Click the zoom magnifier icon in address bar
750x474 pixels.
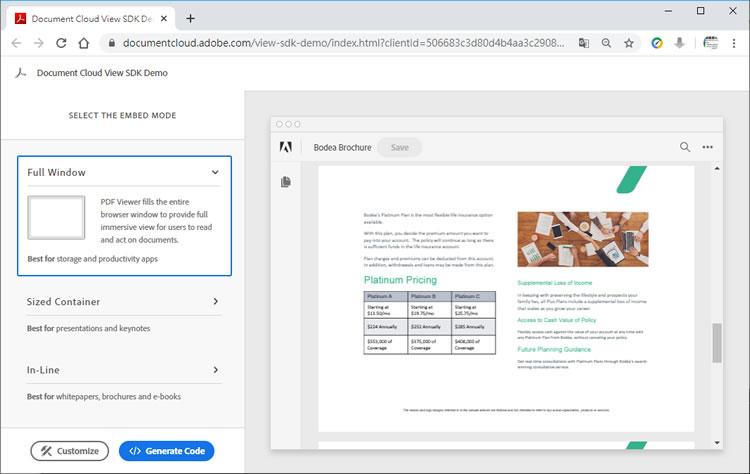click(607, 43)
